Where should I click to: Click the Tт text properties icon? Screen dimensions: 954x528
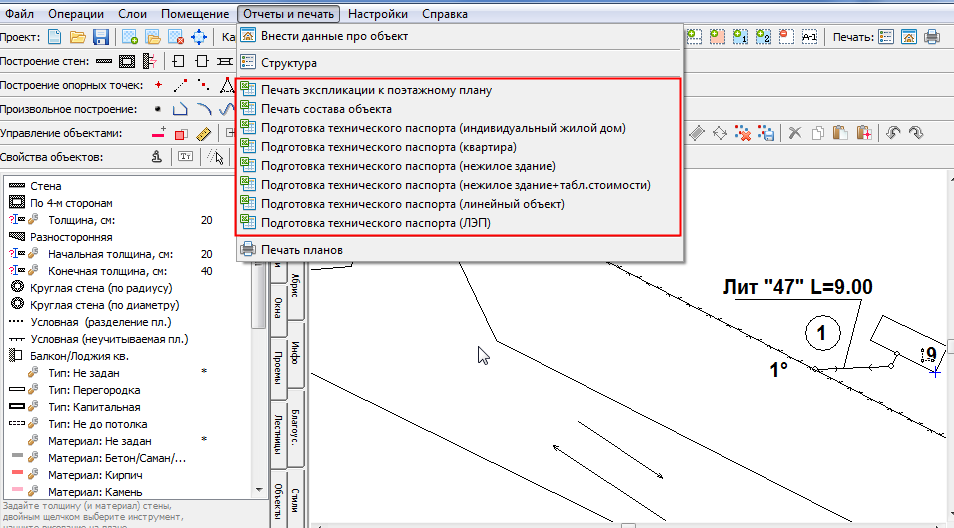tap(186, 157)
